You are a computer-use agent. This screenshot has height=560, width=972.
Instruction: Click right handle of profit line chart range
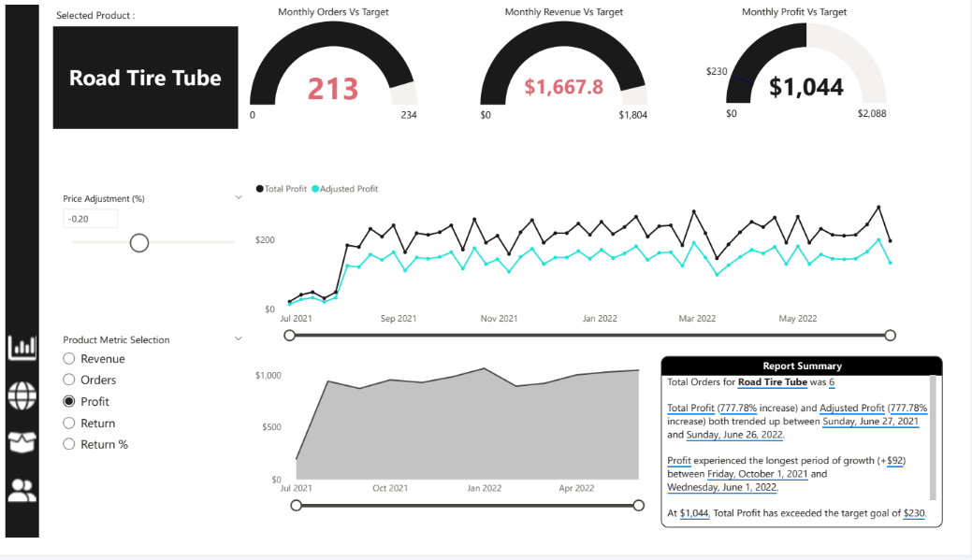pos(890,336)
